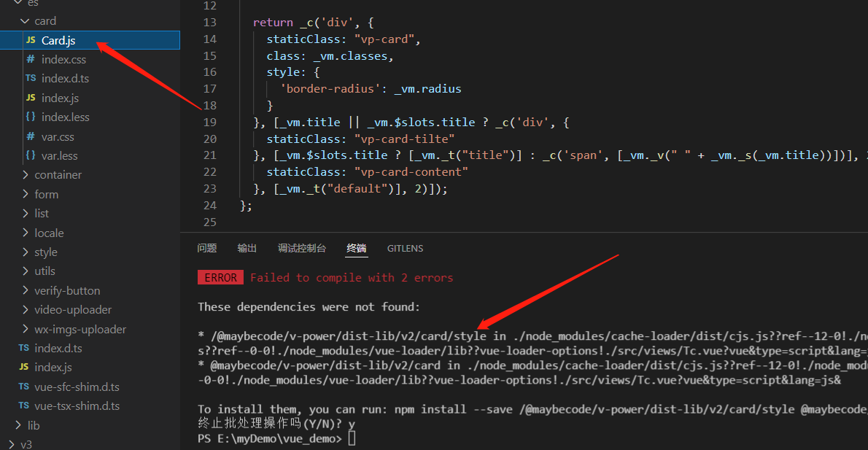Open vue-tsx-shim.d.ts file

coord(77,406)
